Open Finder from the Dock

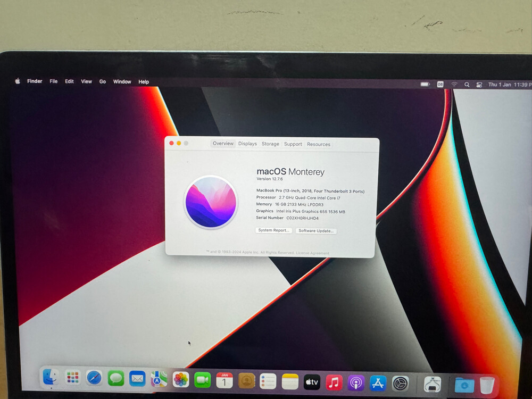pos(51,377)
